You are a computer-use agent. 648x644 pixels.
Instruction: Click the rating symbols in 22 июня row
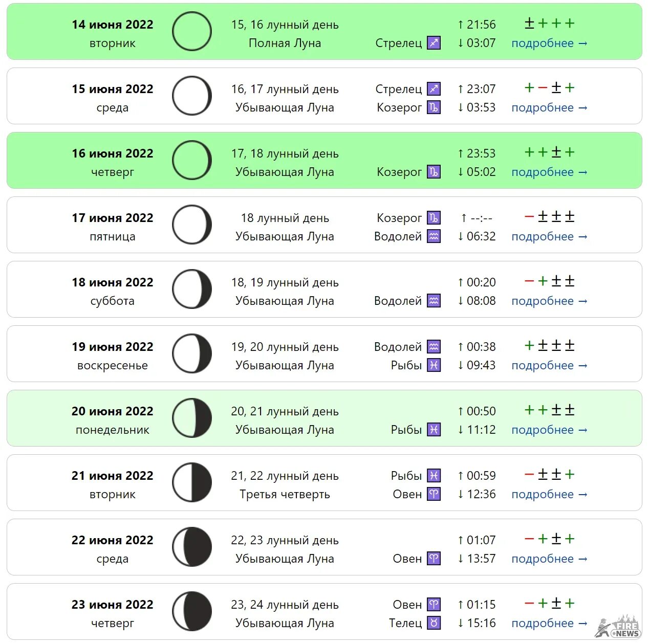tap(550, 539)
